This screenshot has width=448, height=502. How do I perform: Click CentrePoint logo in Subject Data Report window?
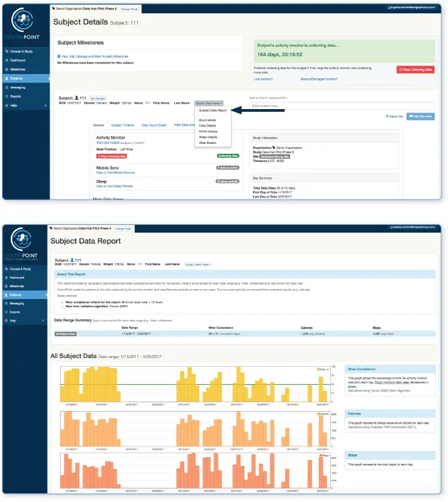(21, 244)
